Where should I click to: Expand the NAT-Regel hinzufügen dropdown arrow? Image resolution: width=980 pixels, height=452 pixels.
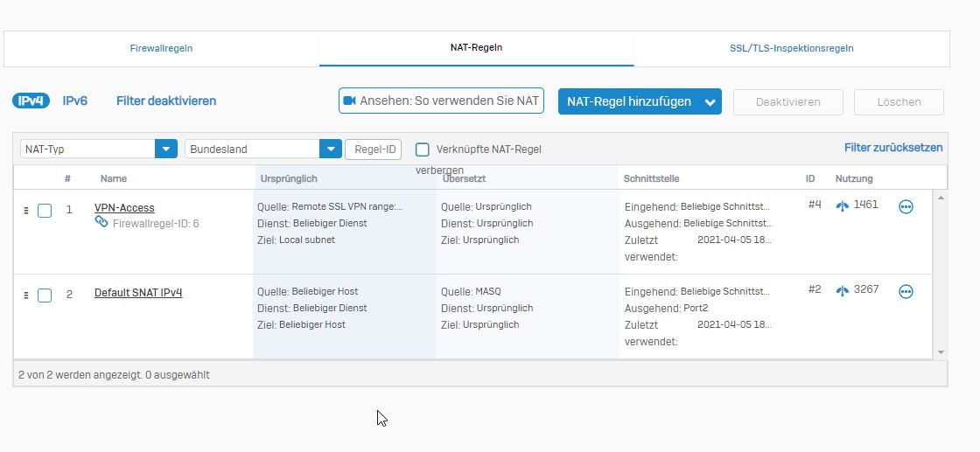(710, 102)
